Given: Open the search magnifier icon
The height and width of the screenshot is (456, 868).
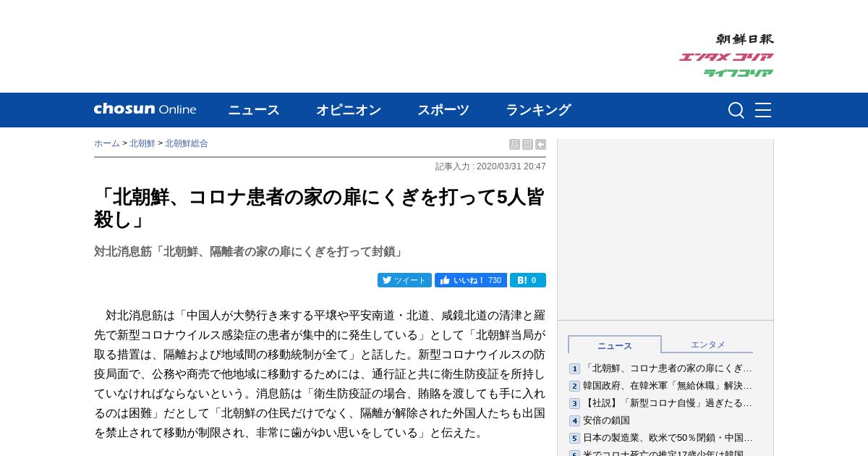Looking at the screenshot, I should [736, 110].
